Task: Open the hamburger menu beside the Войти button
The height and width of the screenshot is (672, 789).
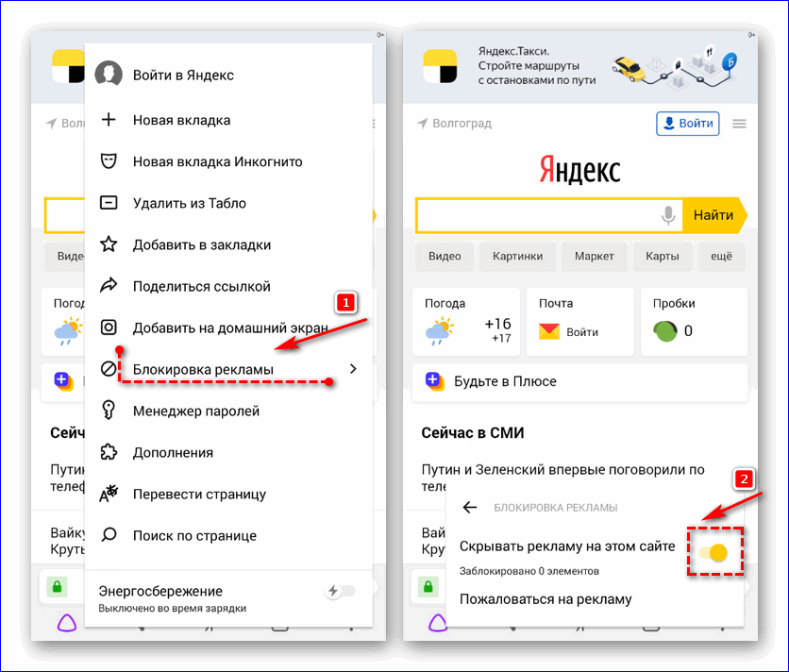Action: coord(739,124)
